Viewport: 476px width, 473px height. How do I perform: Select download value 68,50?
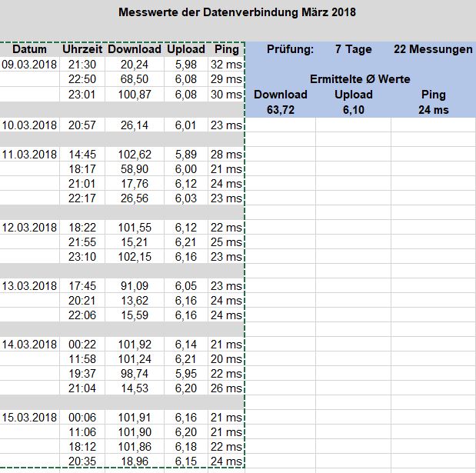coord(135,79)
